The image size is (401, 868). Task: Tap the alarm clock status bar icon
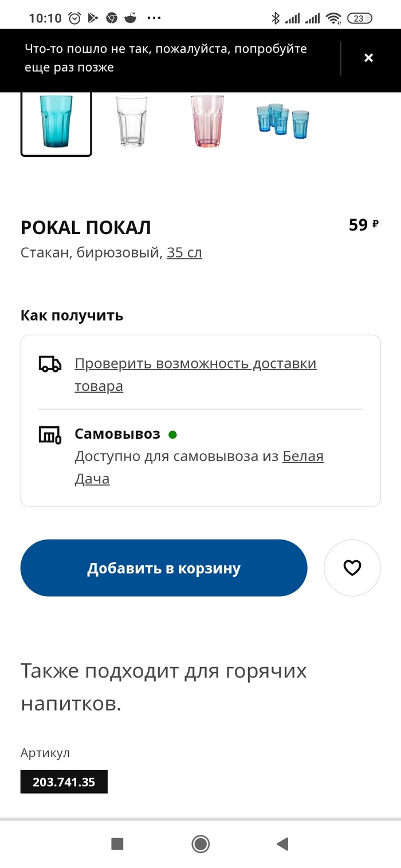tap(74, 18)
